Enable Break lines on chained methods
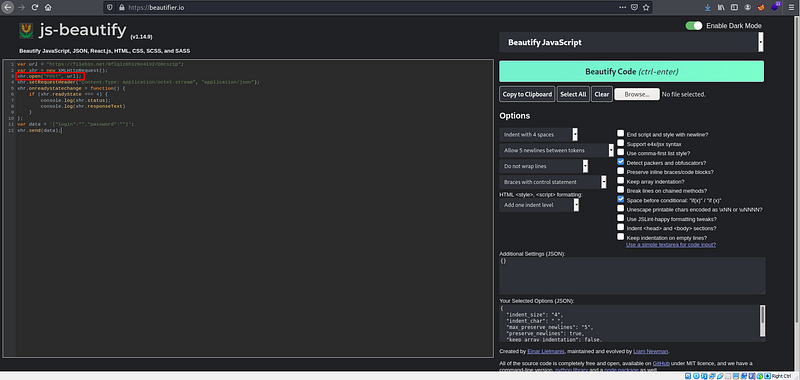The image size is (800, 380). pyautogui.click(x=620, y=190)
